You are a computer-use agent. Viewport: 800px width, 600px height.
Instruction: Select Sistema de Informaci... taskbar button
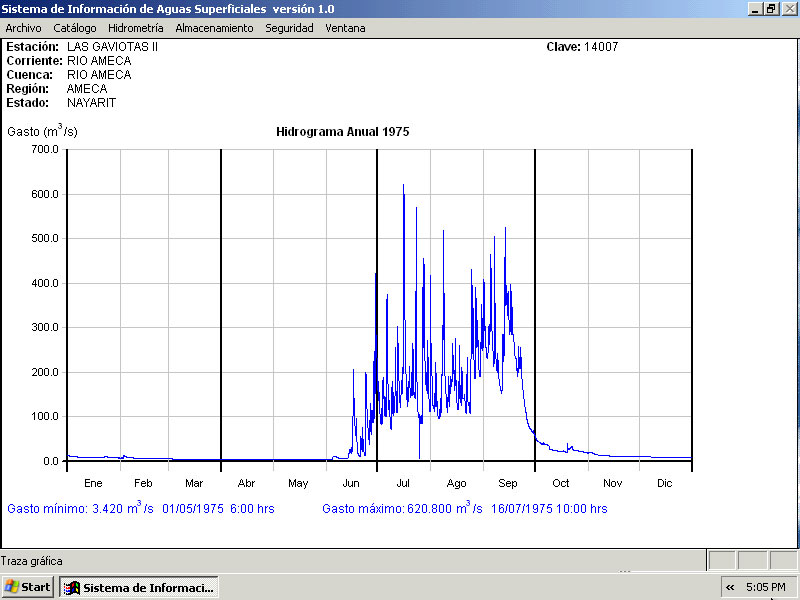click(139, 587)
